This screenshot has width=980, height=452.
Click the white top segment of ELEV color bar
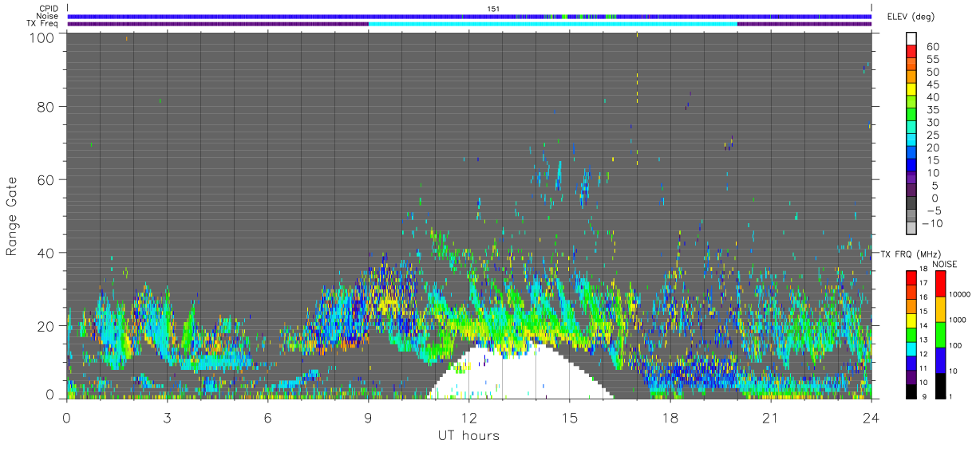[911, 40]
